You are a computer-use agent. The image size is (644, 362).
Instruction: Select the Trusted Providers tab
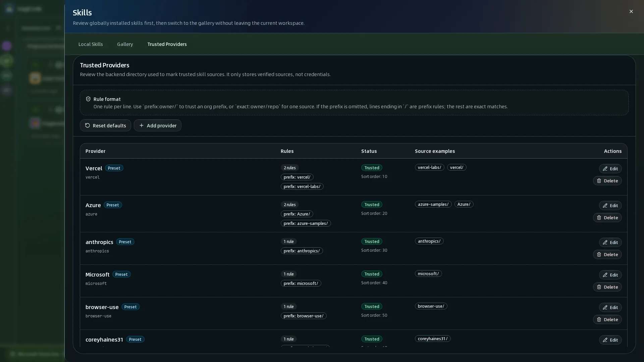coord(167,44)
